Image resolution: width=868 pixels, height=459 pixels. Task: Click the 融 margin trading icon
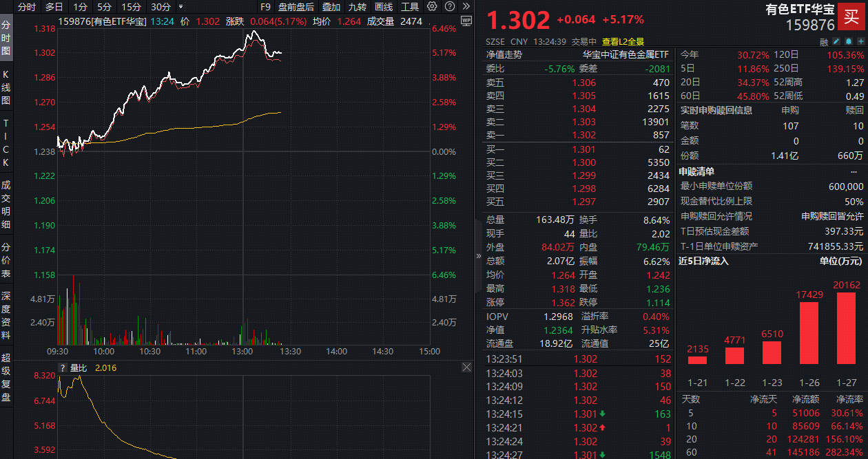click(x=824, y=41)
